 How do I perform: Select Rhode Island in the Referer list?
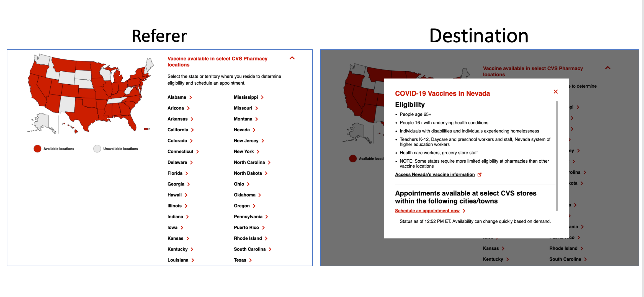248,238
